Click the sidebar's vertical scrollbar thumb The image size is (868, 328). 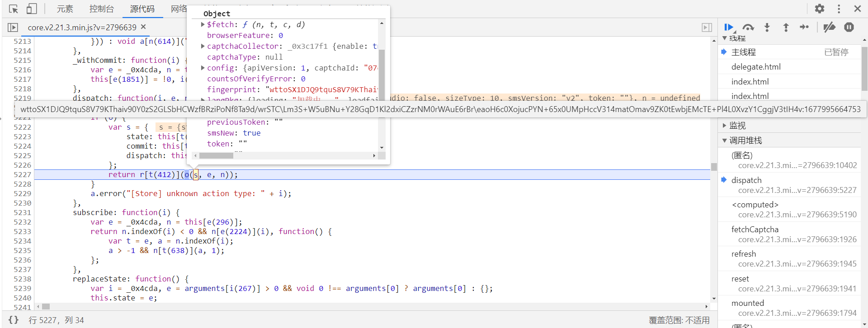pyautogui.click(x=864, y=69)
